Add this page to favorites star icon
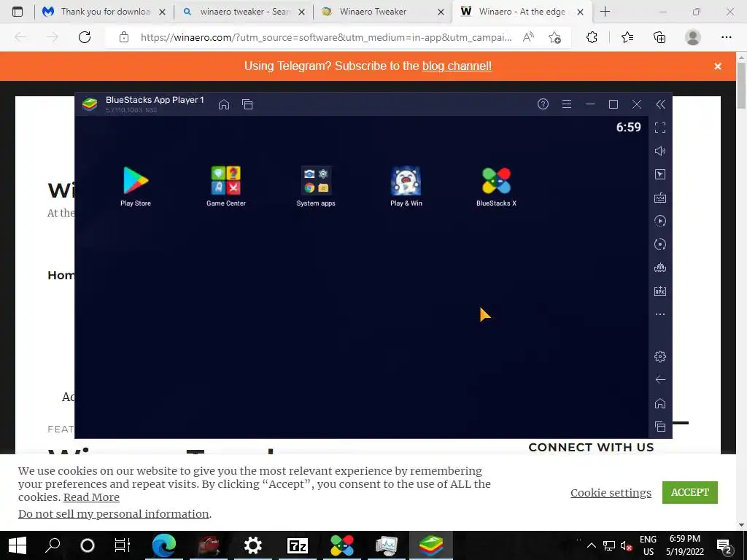Viewport: 747px width, 560px height. (x=554, y=37)
